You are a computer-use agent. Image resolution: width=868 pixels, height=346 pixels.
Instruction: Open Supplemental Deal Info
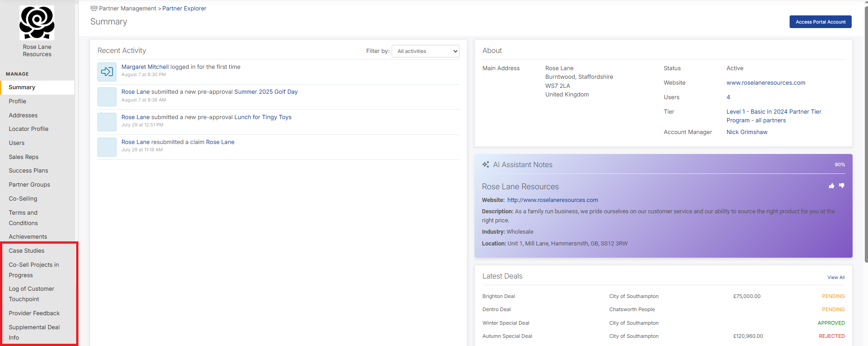coord(34,332)
